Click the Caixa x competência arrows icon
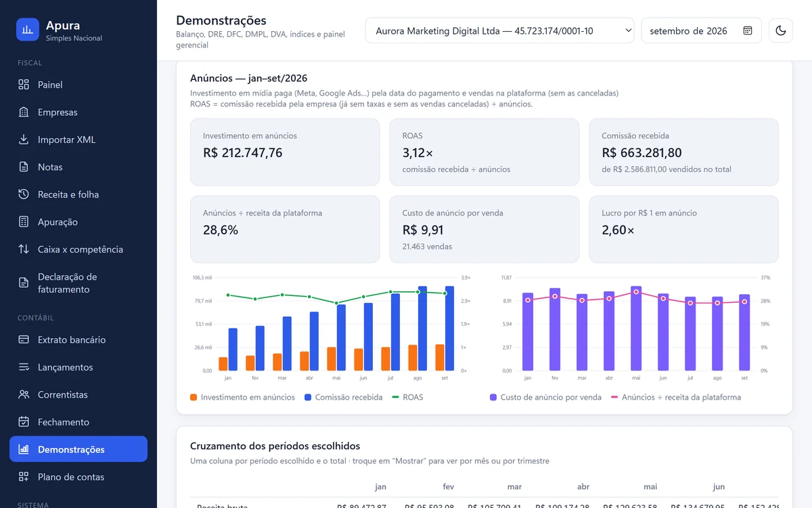Image resolution: width=812 pixels, height=508 pixels. click(x=24, y=249)
